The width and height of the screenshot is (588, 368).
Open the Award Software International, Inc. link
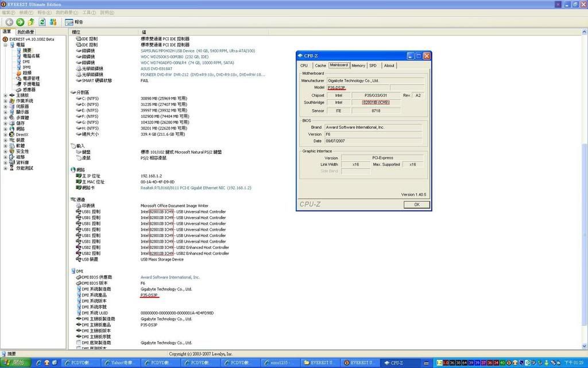pos(170,277)
